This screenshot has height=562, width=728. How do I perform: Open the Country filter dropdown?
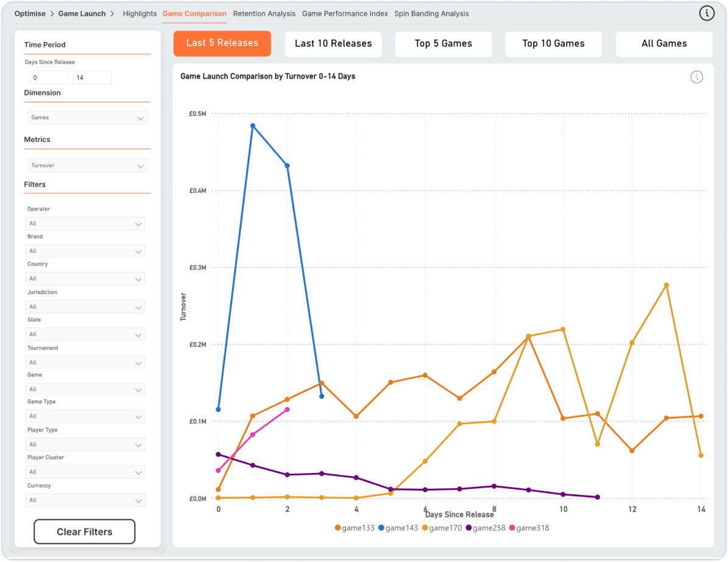(x=85, y=279)
